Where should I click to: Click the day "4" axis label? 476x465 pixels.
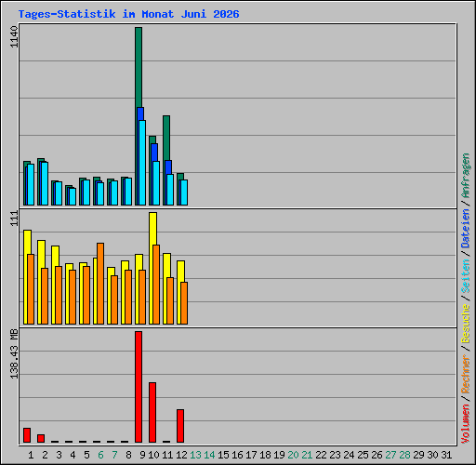tap(73, 455)
